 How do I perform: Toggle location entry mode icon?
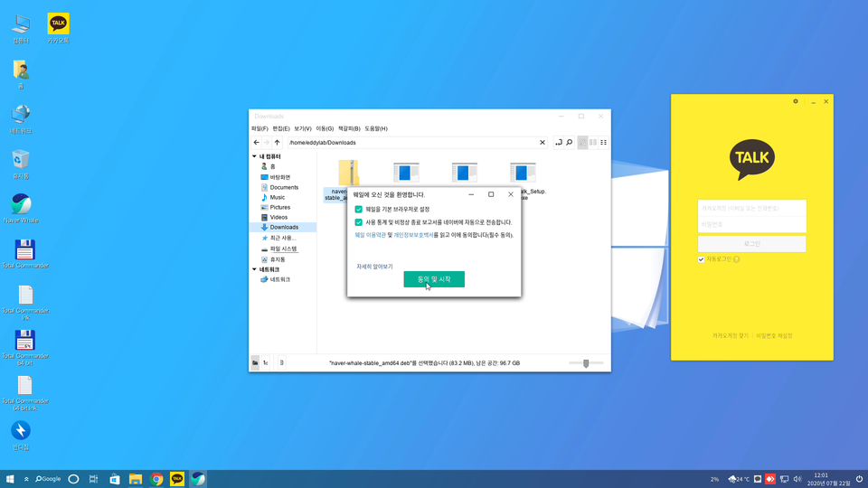click(x=559, y=142)
